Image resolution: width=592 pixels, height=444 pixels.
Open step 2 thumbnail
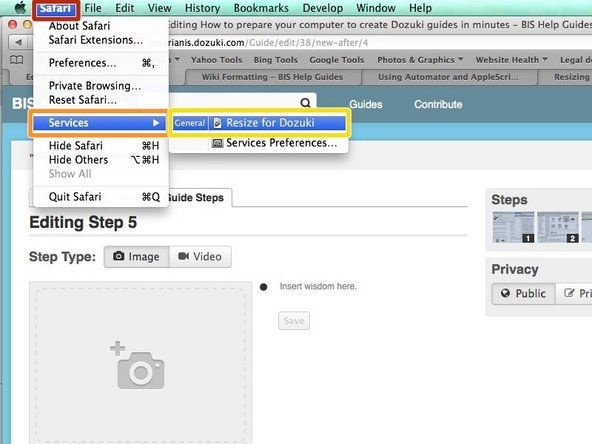point(558,227)
